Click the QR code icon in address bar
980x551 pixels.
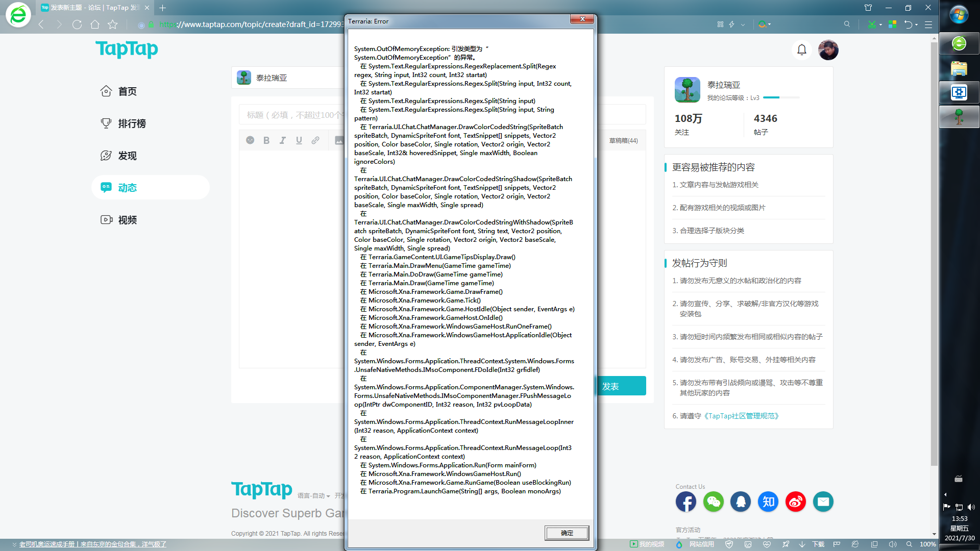tap(720, 24)
